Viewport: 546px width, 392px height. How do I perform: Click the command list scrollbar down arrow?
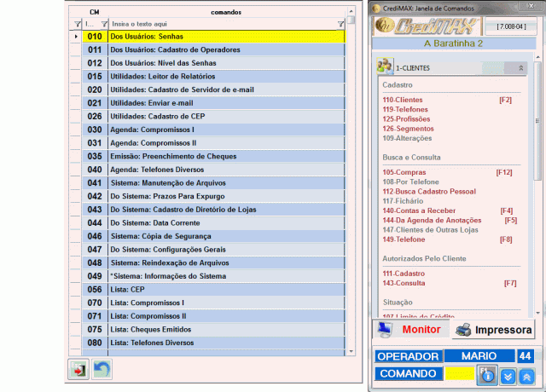click(349, 351)
